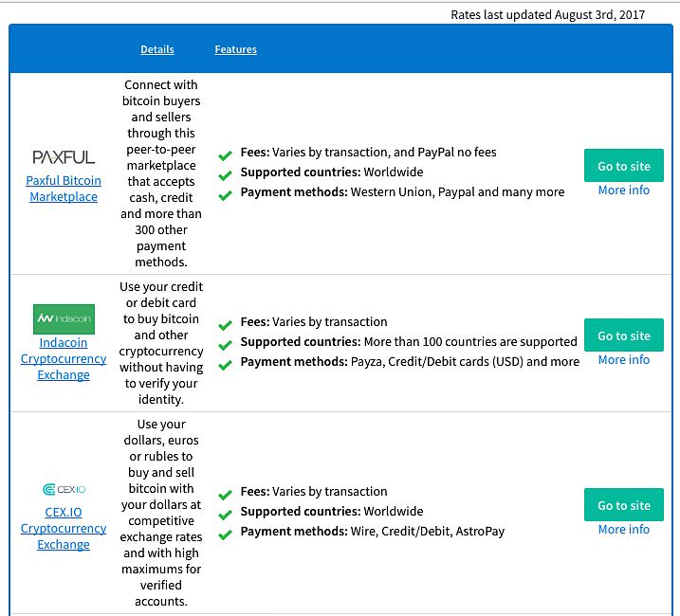This screenshot has width=680, height=616.
Task: Open the CEX.IO Cryptocurrency Exchange link
Action: 64,528
